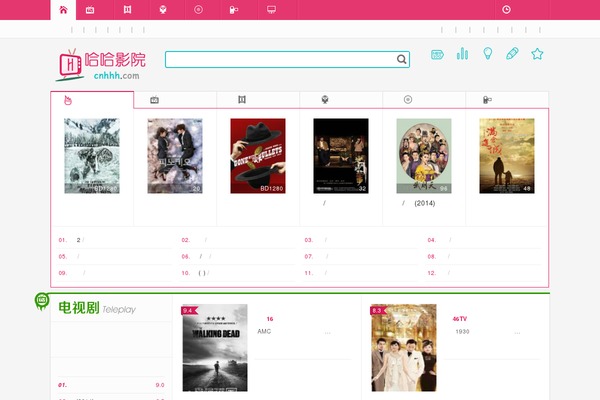
Task: Click the 'AMC' description text
Action: tap(264, 331)
